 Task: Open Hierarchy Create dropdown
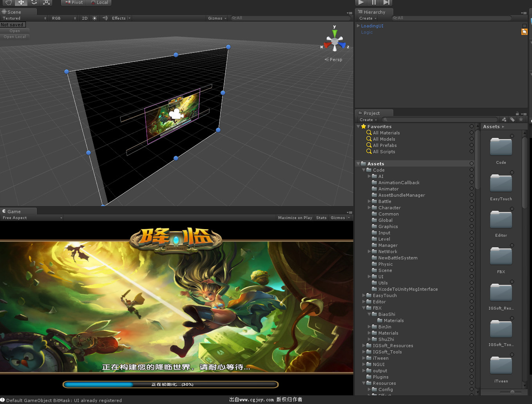pos(368,18)
